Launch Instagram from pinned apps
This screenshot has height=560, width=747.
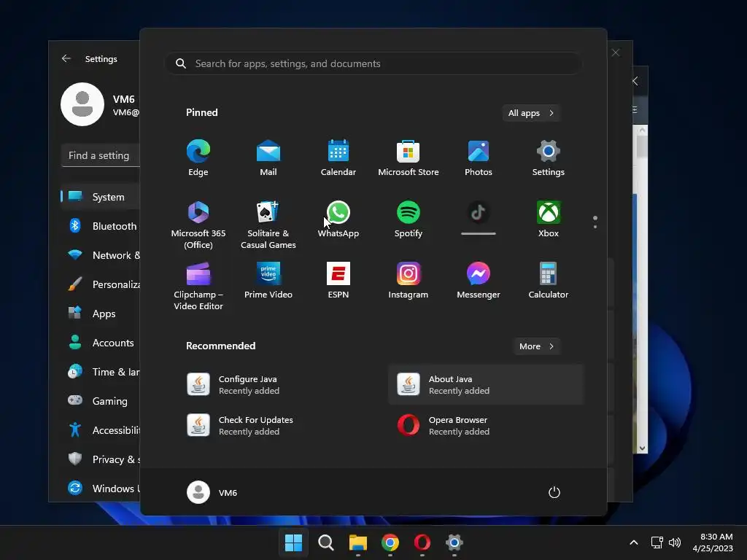click(409, 281)
